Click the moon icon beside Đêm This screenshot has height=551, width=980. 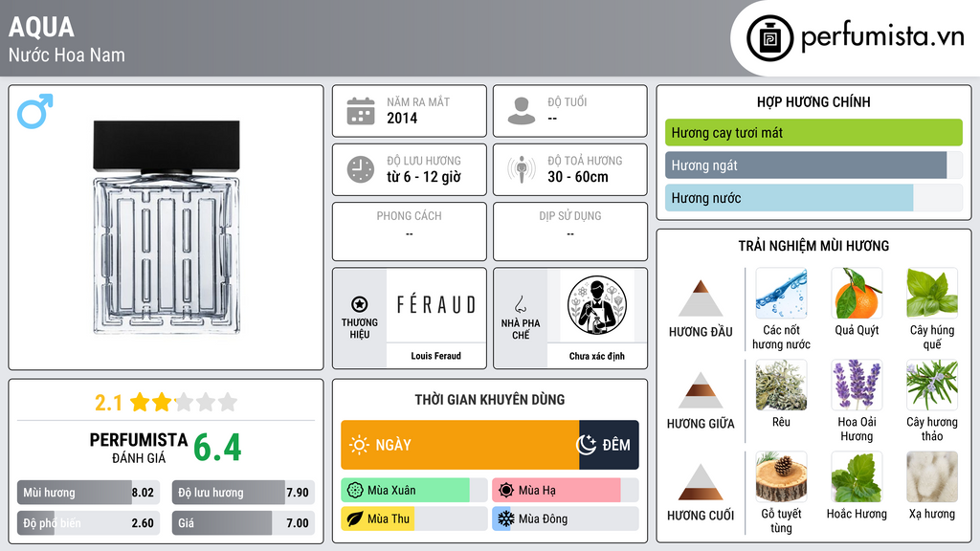(586, 445)
